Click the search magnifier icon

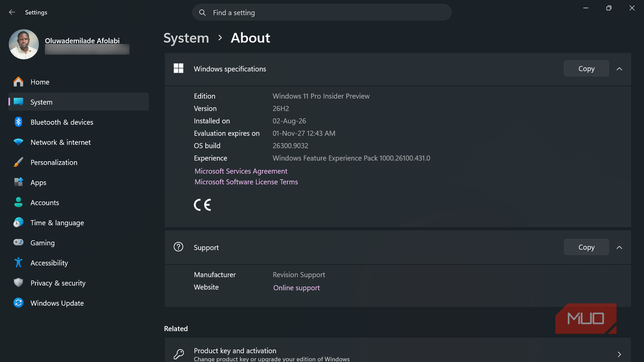pyautogui.click(x=202, y=13)
